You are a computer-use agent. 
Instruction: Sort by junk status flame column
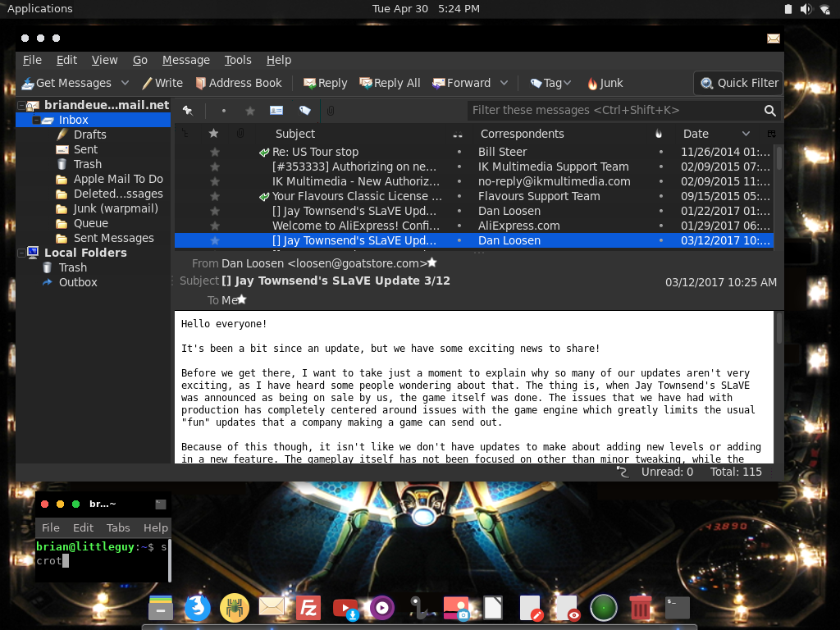[x=659, y=134]
